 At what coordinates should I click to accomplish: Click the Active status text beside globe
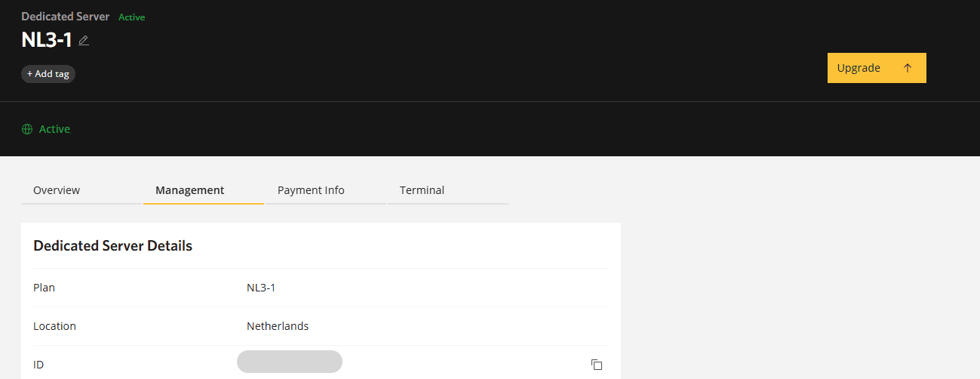54,129
